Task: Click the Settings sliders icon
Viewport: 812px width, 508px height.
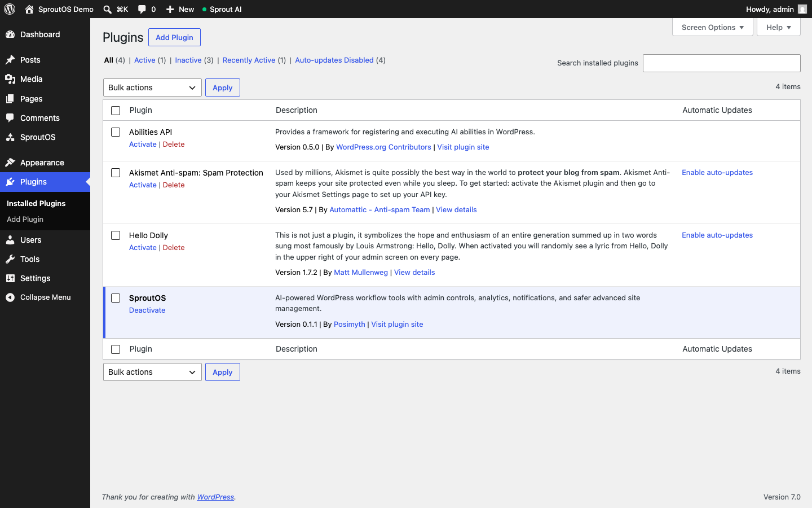Action: point(10,278)
